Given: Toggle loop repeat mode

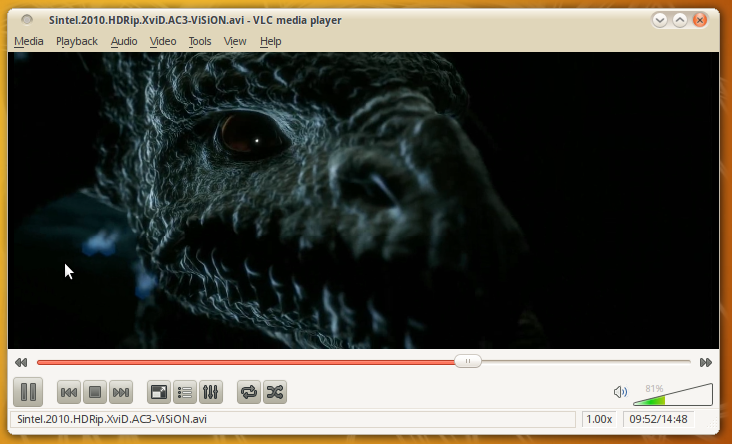Looking at the screenshot, I should (249, 392).
